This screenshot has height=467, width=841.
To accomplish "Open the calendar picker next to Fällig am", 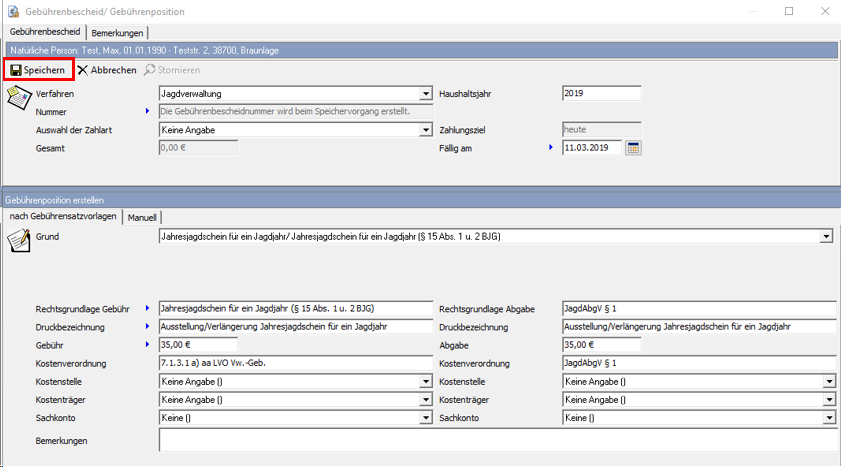I will pos(633,148).
